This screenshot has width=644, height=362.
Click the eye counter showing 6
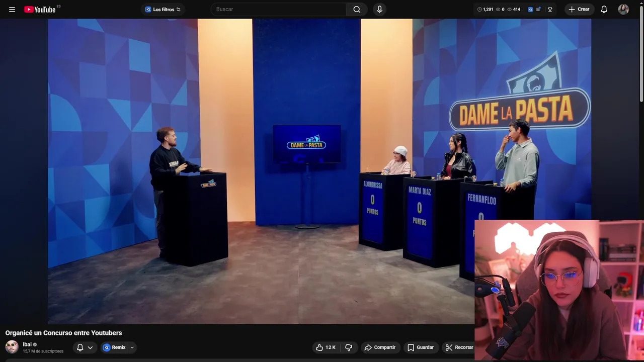click(500, 9)
